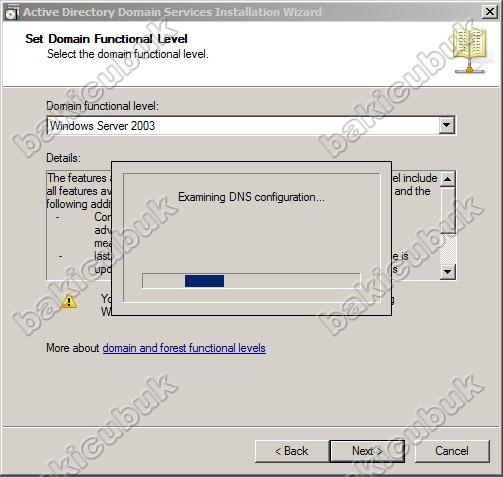Click the open book directory icon
Image resolution: width=503 pixels, height=477 pixels.
point(470,51)
